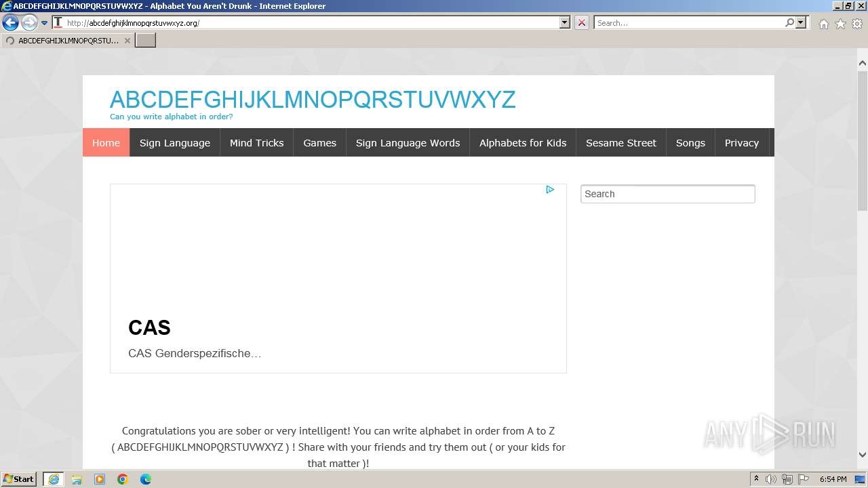
Task: Launch Chrome from the taskbar
Action: [x=123, y=479]
